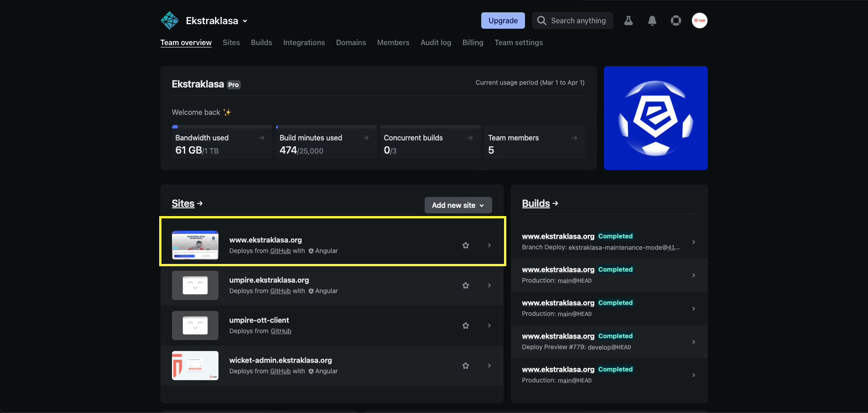Open the Builds heading link
The image size is (868, 413).
point(540,203)
